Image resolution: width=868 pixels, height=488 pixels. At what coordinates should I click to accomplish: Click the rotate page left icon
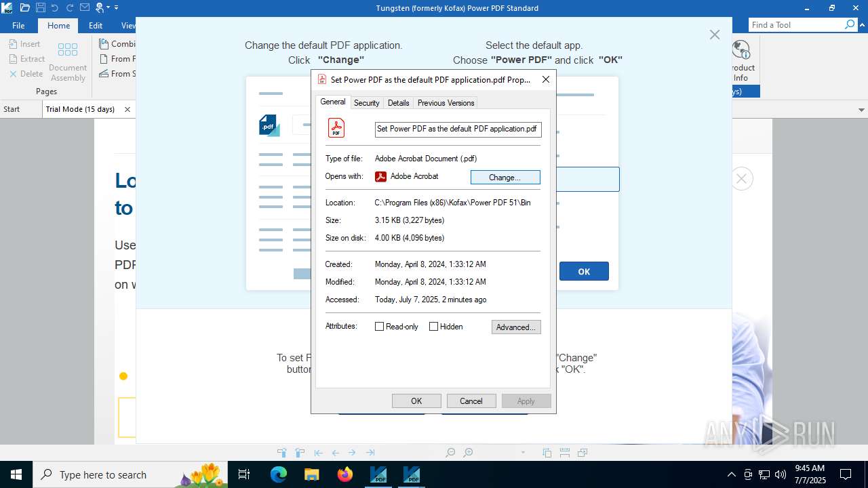[x=282, y=453]
